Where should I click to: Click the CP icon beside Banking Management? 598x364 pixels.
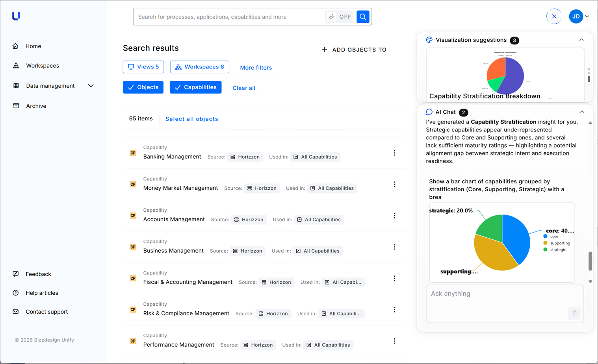pos(133,153)
